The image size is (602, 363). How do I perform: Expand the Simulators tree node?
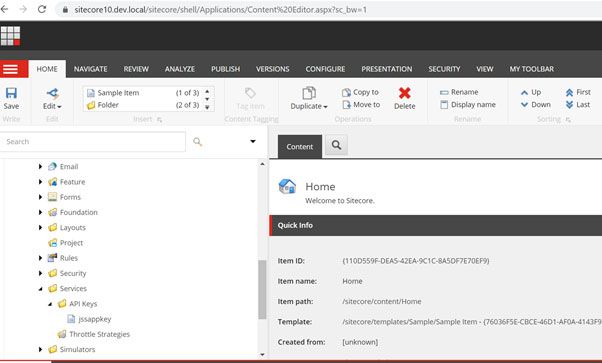coord(40,350)
